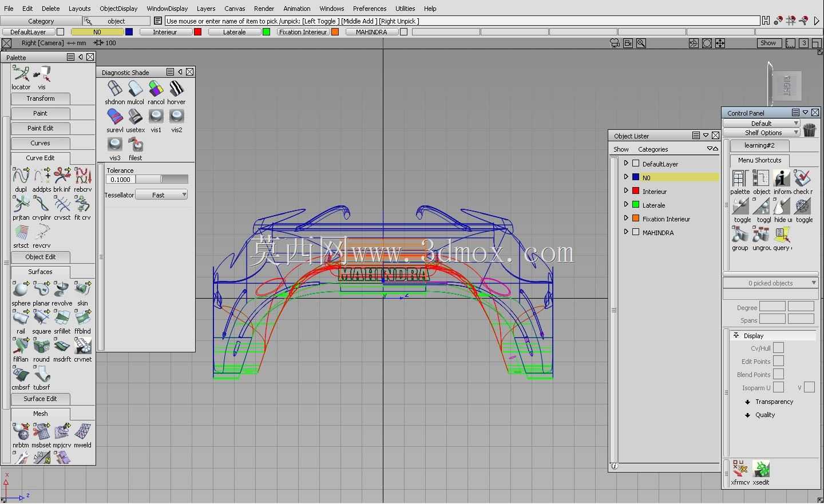Open the Object Edit palette section
The image size is (824, 504).
[x=41, y=257]
